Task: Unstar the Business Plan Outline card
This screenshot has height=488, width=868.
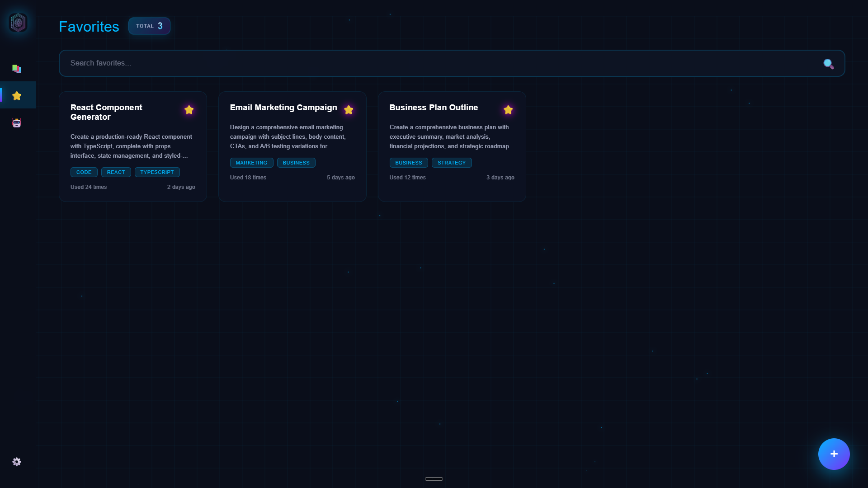Action: tap(508, 109)
